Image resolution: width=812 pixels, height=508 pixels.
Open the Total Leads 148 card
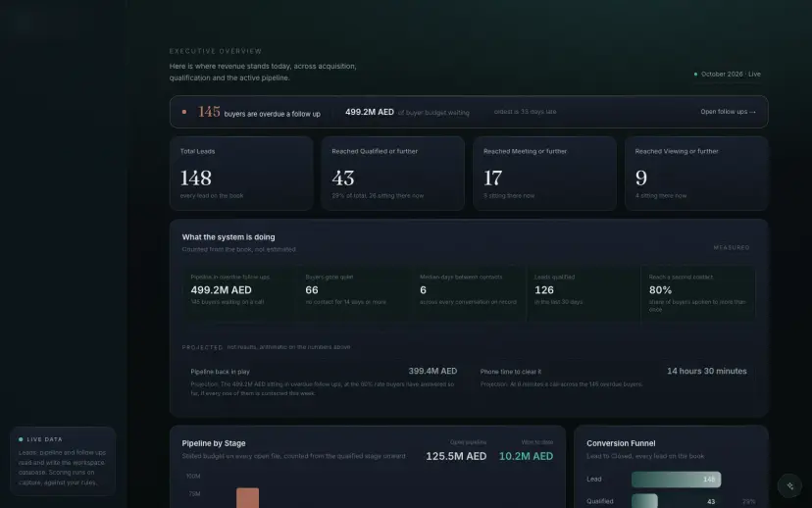tap(241, 174)
